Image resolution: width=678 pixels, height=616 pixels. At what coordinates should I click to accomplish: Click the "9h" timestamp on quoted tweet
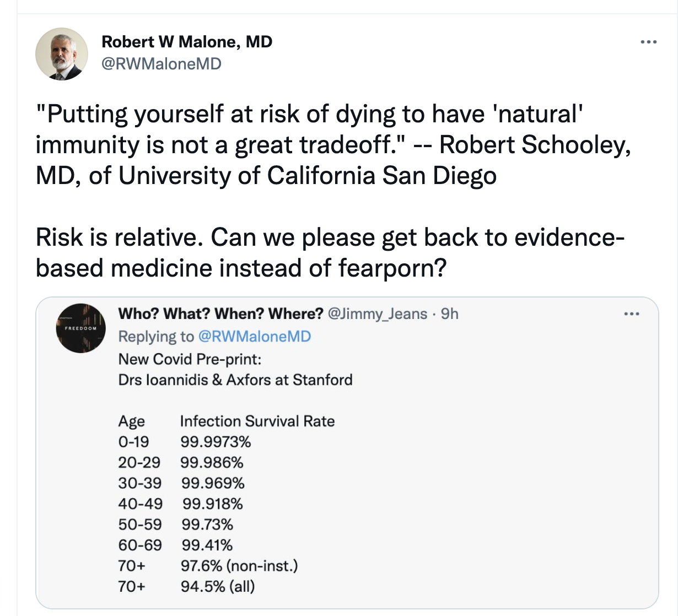[450, 314]
